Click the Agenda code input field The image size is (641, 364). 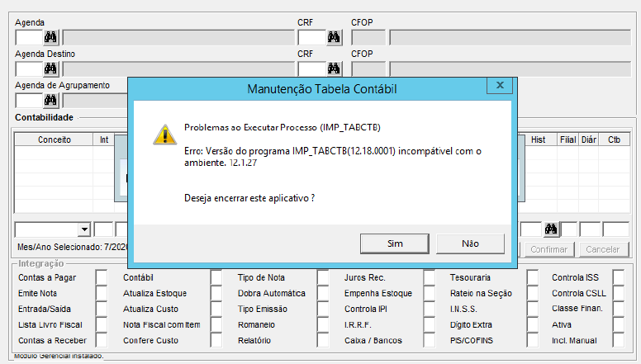[29, 38]
